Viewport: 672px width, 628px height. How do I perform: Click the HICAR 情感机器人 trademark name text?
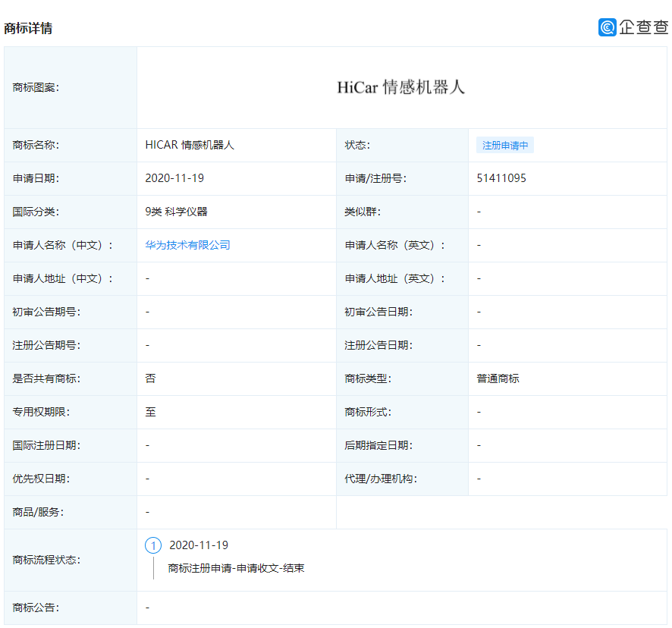[190, 145]
